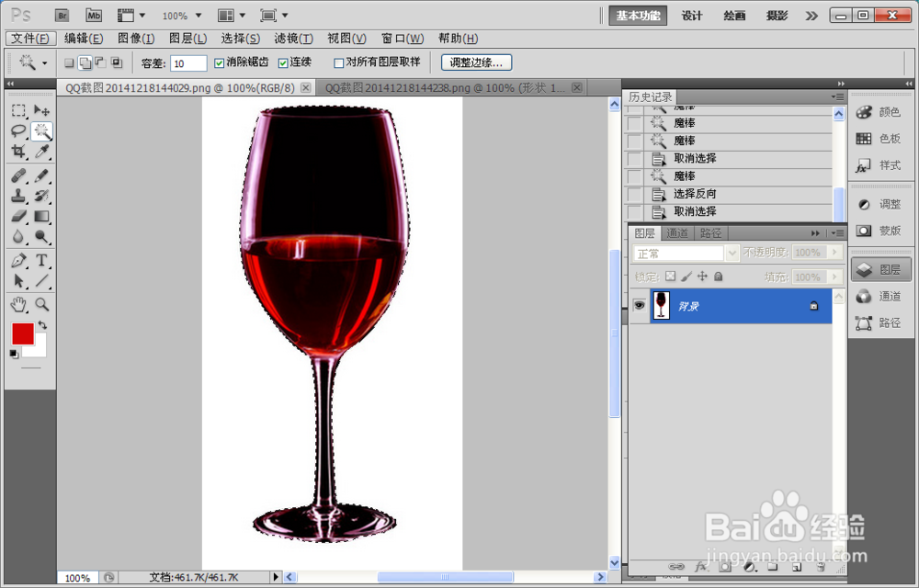919x588 pixels.
Task: Open the 不透明度 opacity dropdown
Action: coord(834,252)
